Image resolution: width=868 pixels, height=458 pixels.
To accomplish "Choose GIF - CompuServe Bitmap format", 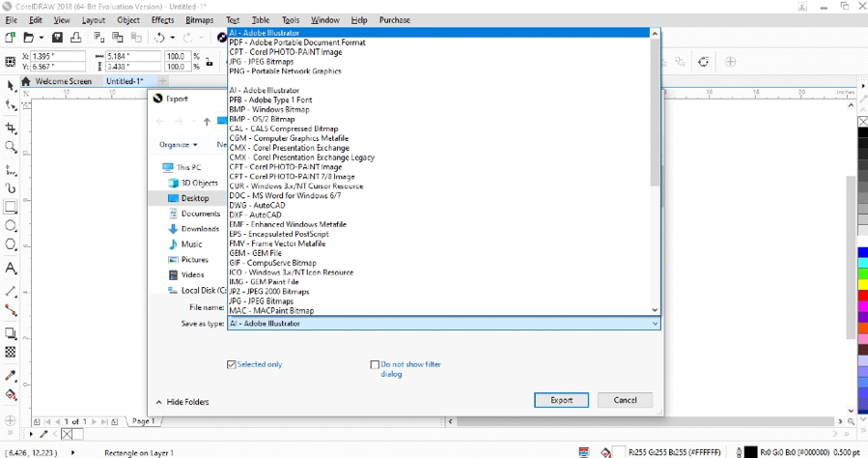I will tap(438, 263).
